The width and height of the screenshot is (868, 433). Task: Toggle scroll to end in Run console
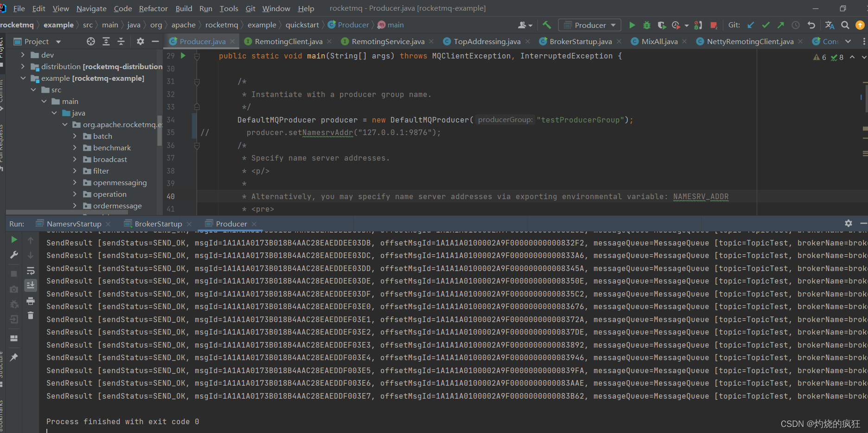tap(31, 285)
